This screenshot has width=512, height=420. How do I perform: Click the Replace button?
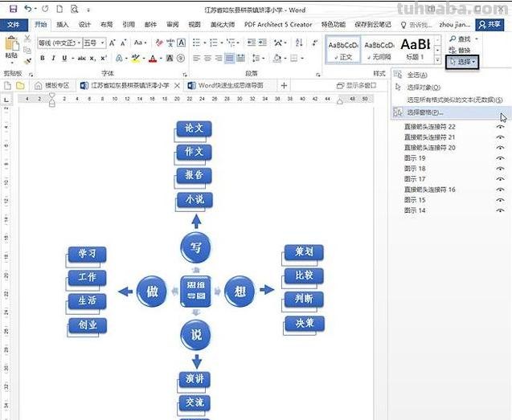460,50
